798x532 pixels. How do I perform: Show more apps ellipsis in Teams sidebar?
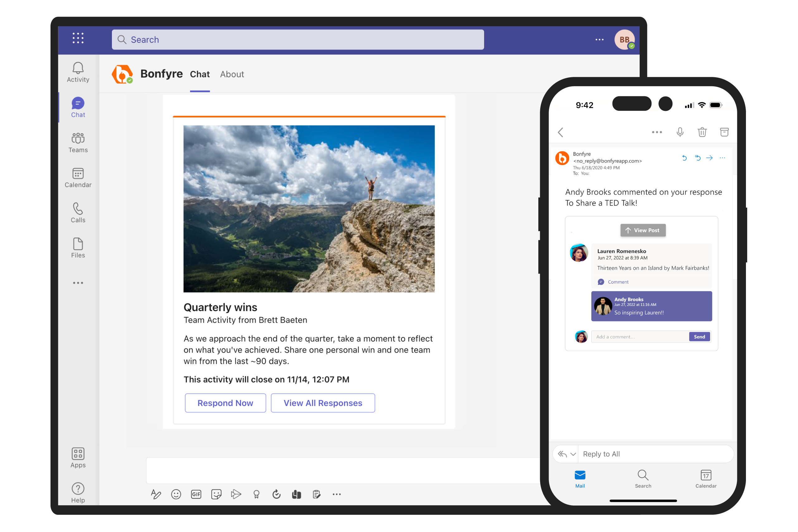pos(78,283)
